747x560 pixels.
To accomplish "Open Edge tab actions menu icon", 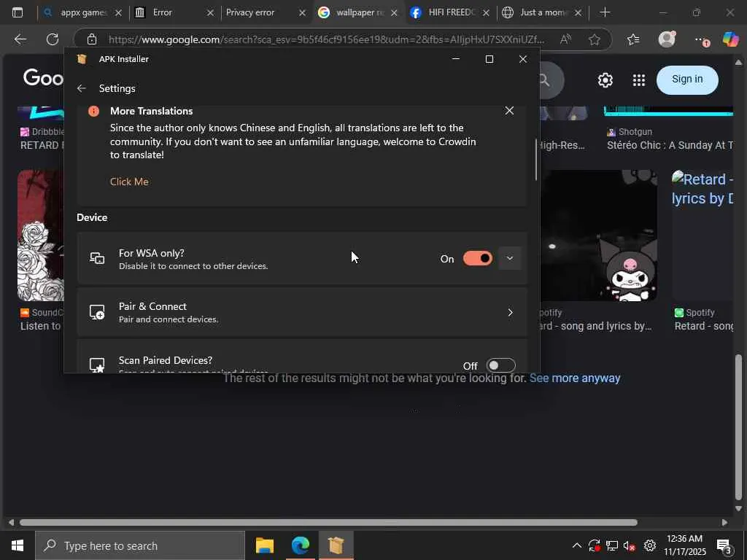I will point(18,12).
